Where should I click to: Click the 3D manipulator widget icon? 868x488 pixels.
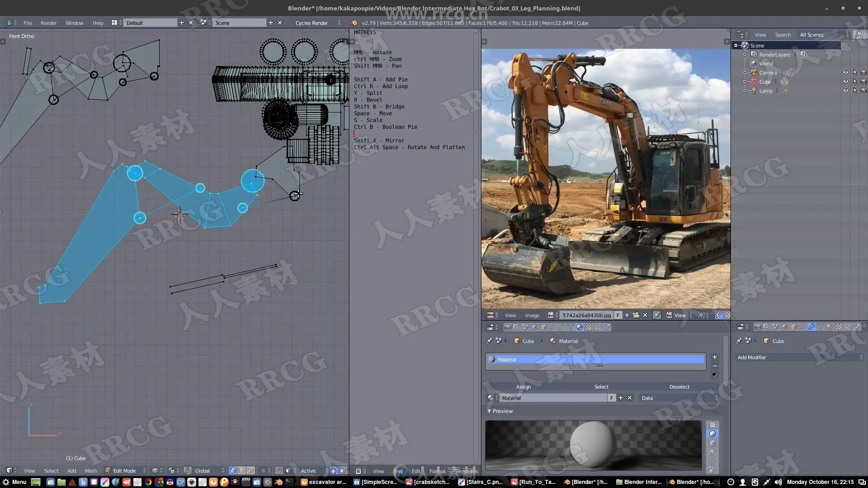188,470
